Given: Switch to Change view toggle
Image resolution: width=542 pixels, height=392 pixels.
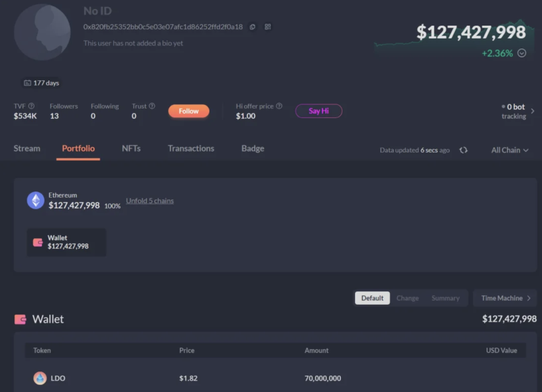Looking at the screenshot, I should click(x=408, y=298).
